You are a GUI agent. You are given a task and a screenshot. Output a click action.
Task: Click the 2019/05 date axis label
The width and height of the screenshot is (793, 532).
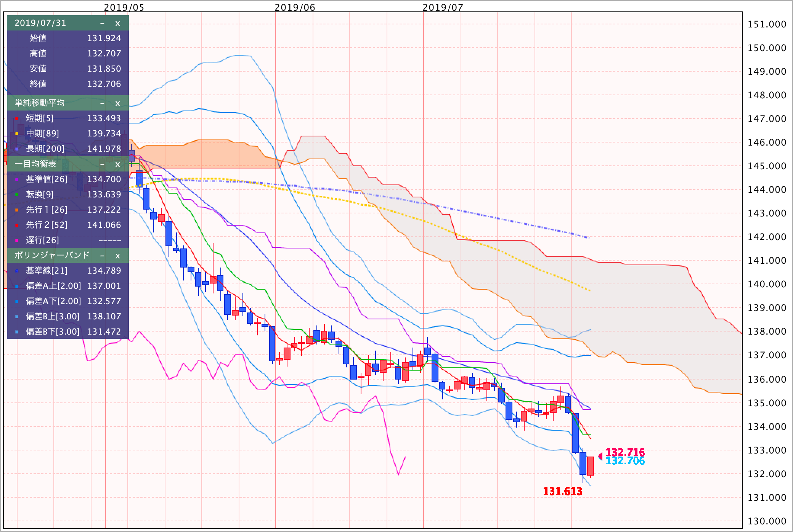pos(124,7)
